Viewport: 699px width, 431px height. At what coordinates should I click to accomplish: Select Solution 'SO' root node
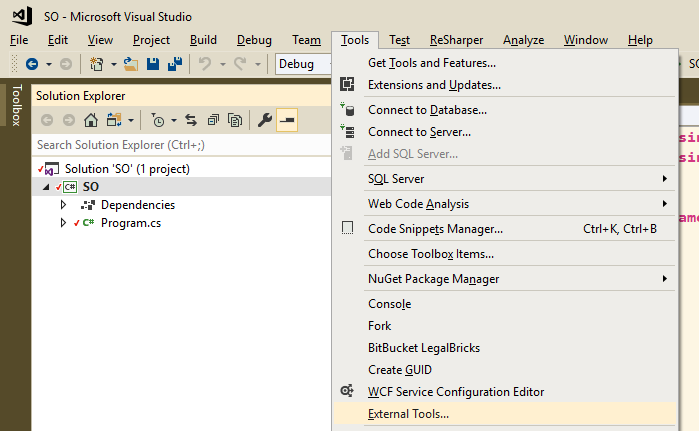pyautogui.click(x=127, y=169)
